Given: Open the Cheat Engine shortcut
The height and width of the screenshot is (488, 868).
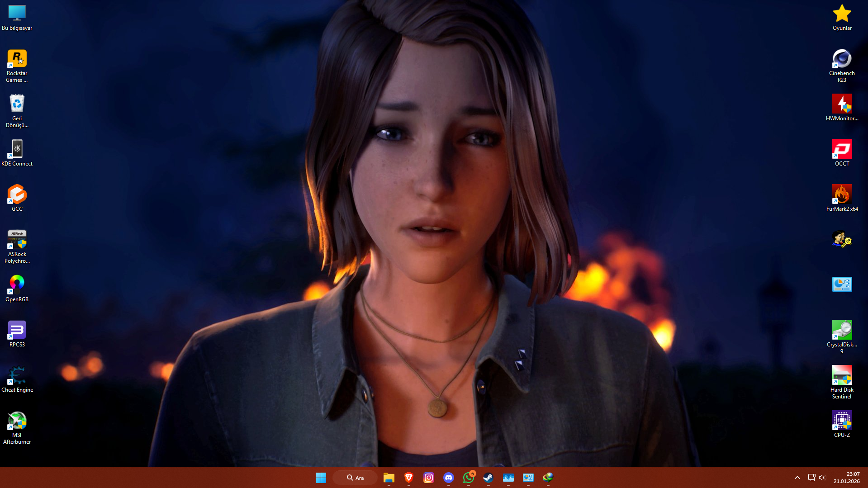Looking at the screenshot, I should 17,379.
